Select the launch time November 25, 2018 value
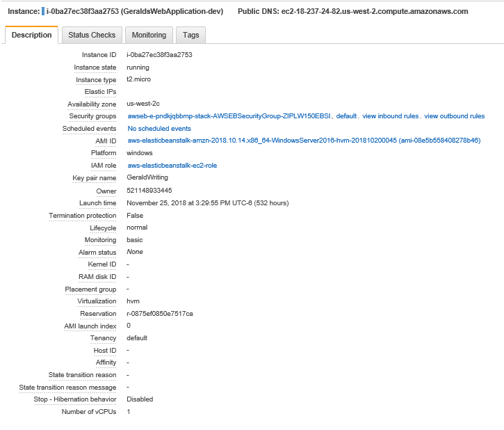This screenshot has width=504, height=430. (207, 203)
